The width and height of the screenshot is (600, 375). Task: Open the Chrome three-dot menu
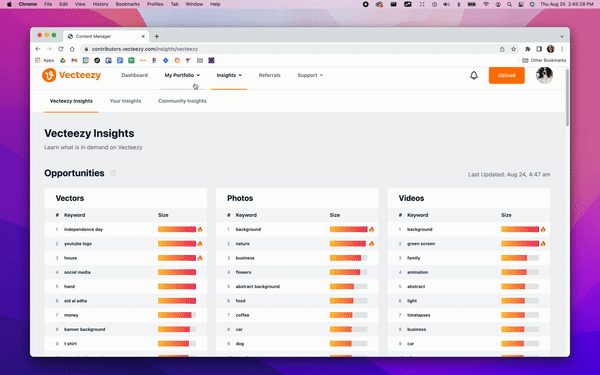[x=562, y=49]
